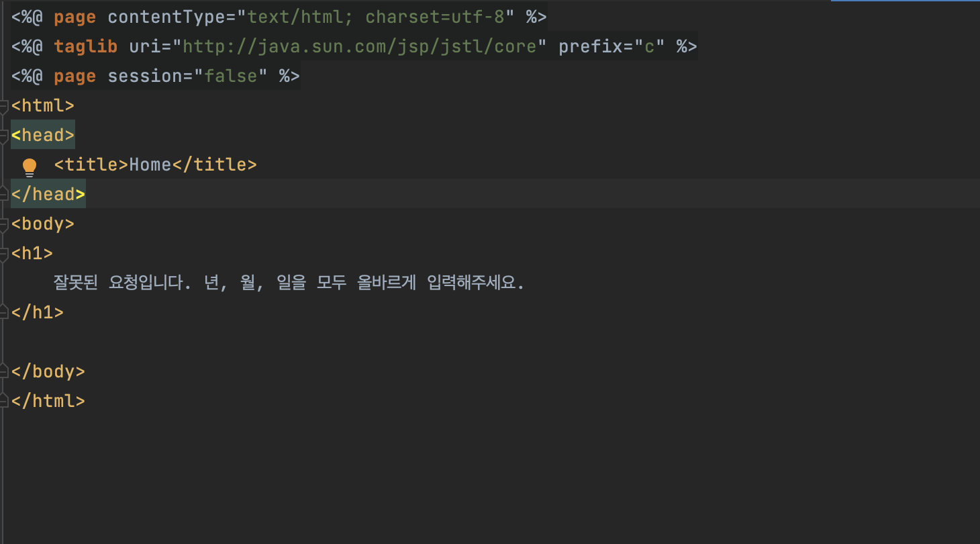The width and height of the screenshot is (980, 544).
Task: Click the http://java.sun.com/jsp/jstl/core URI string
Action: coord(360,46)
